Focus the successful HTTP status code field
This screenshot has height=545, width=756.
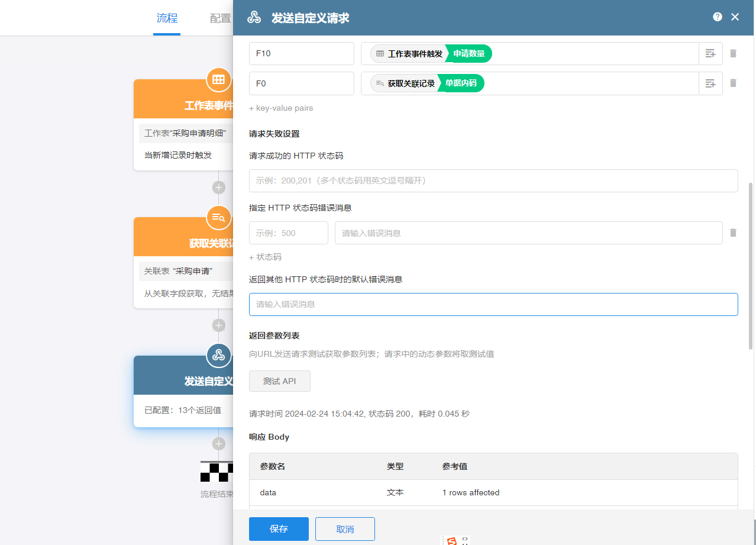[x=493, y=180]
